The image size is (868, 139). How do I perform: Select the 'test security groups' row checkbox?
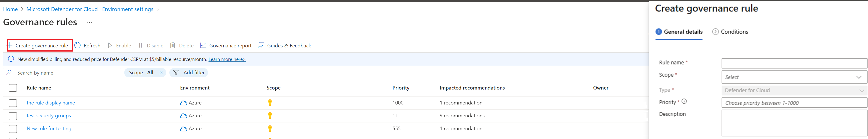[13, 116]
